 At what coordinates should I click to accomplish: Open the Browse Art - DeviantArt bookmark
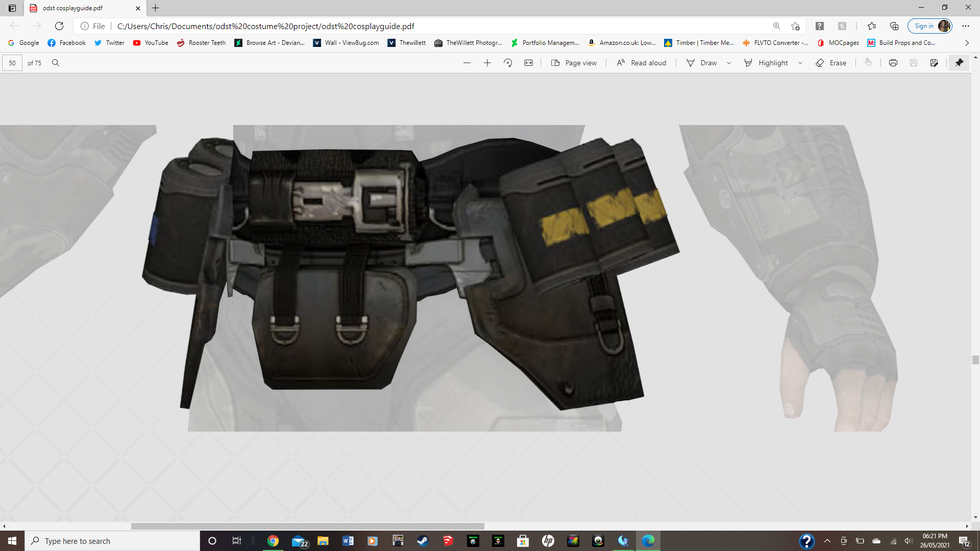[x=269, y=43]
